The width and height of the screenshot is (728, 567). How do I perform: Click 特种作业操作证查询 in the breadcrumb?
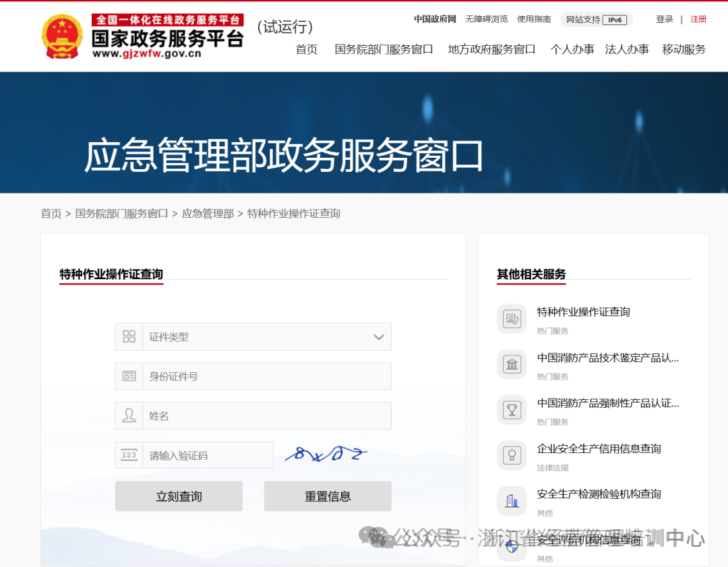(293, 214)
